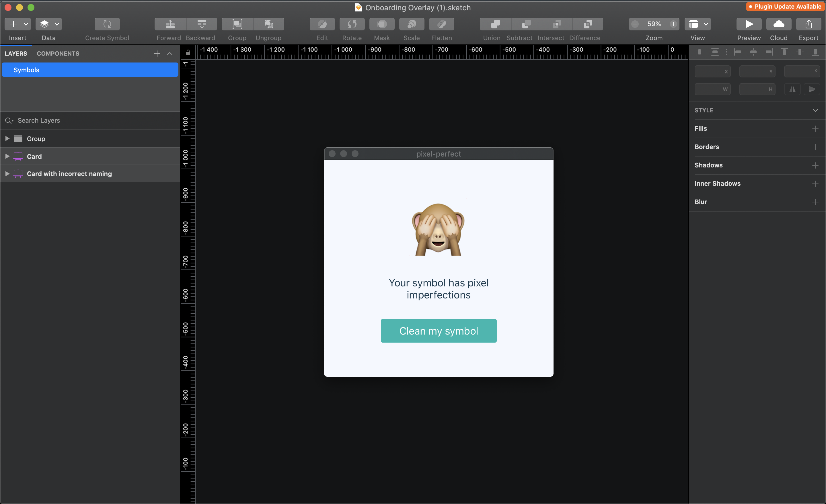The height and width of the screenshot is (504, 826).
Task: Click the monkey emoji image
Action: pos(438,230)
